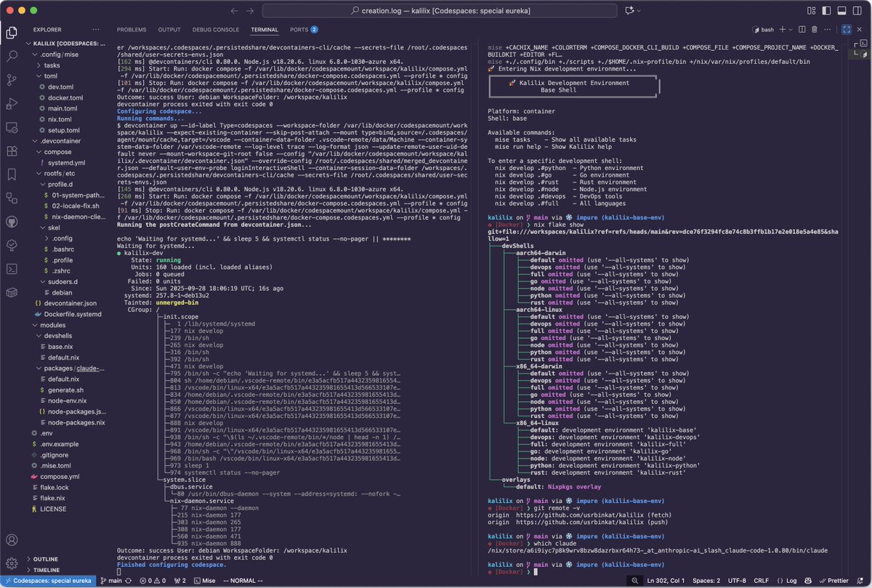This screenshot has width=872, height=588.
Task: Split the terminal
Action: click(x=803, y=30)
